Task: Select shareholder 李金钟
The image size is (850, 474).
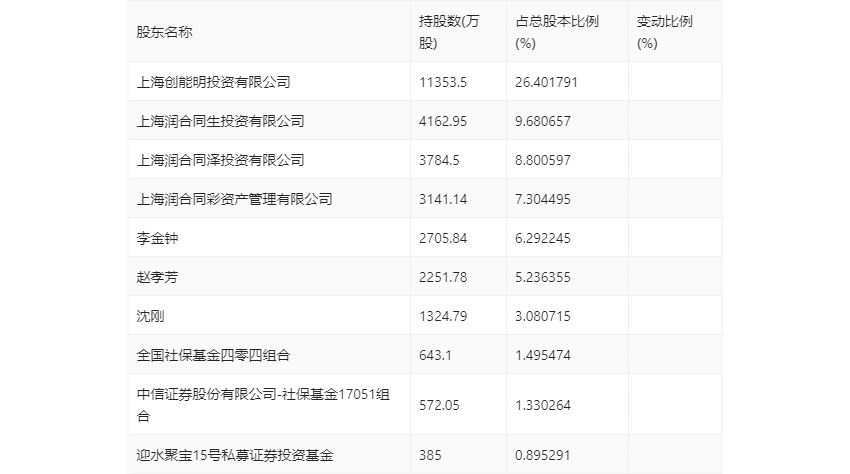Action: tap(157, 238)
